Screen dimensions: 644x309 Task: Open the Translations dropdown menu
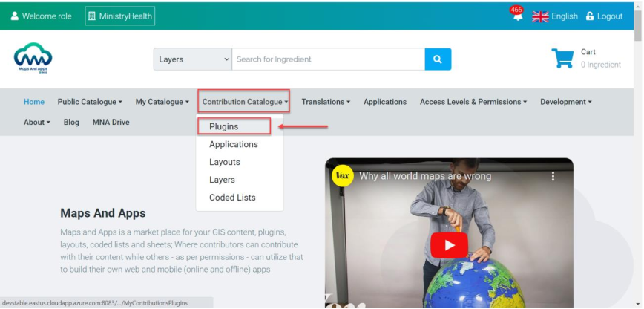tap(326, 102)
